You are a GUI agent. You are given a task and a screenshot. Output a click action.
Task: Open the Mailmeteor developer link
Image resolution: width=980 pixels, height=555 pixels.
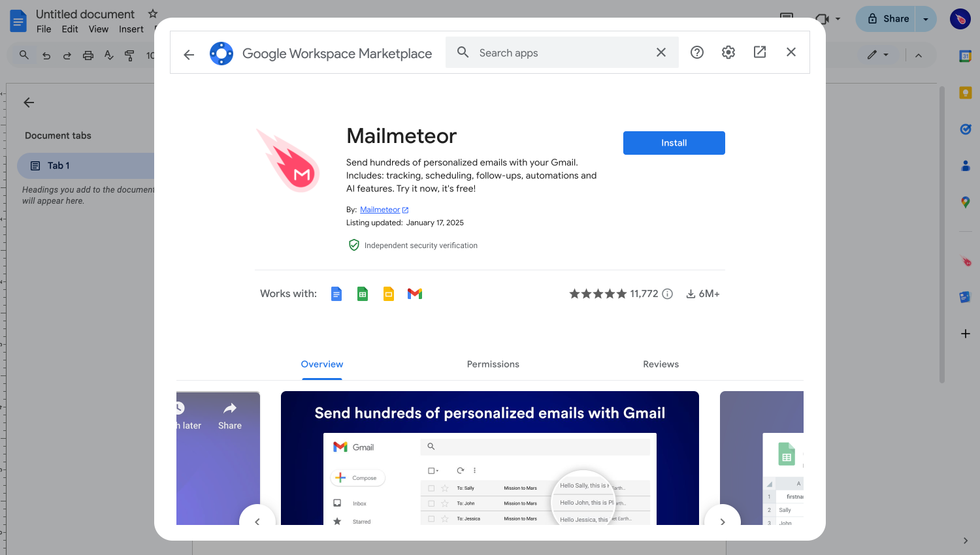tap(384, 210)
